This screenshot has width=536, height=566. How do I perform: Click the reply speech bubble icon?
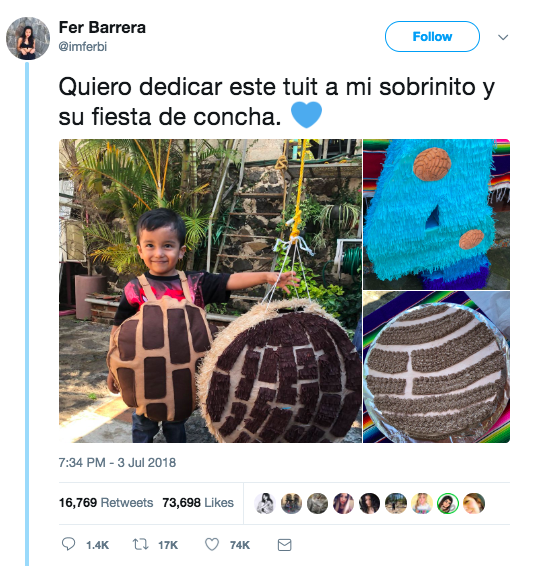(x=68, y=544)
